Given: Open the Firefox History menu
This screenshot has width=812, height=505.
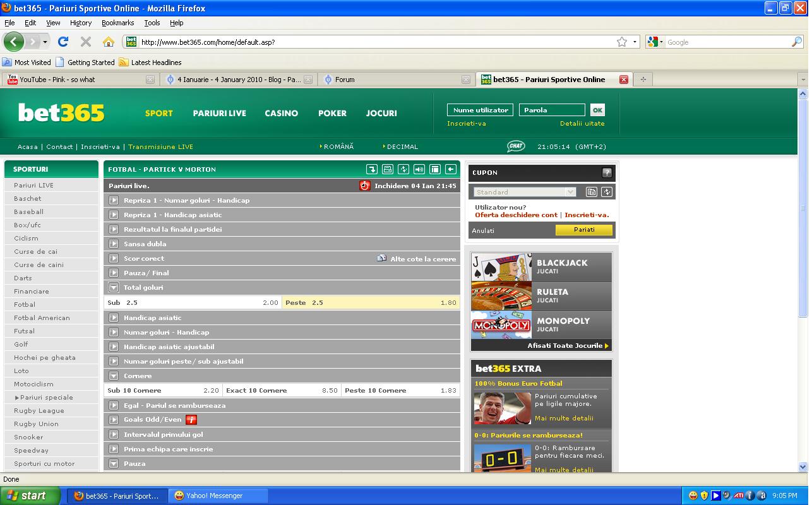Looking at the screenshot, I should tap(81, 23).
